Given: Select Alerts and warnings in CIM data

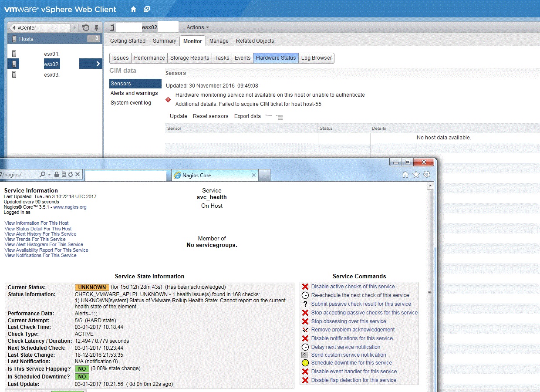Looking at the screenshot, I should tap(134, 93).
